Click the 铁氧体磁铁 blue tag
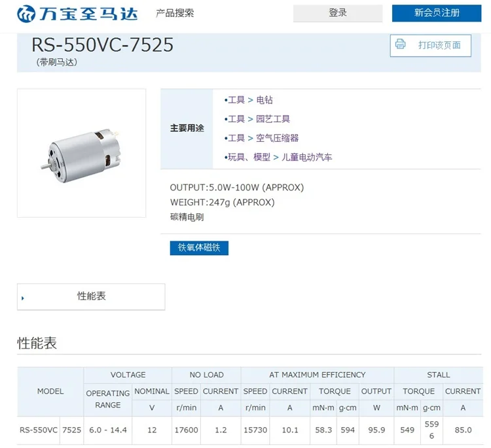Screen dimensions: 491x448 [199, 248]
